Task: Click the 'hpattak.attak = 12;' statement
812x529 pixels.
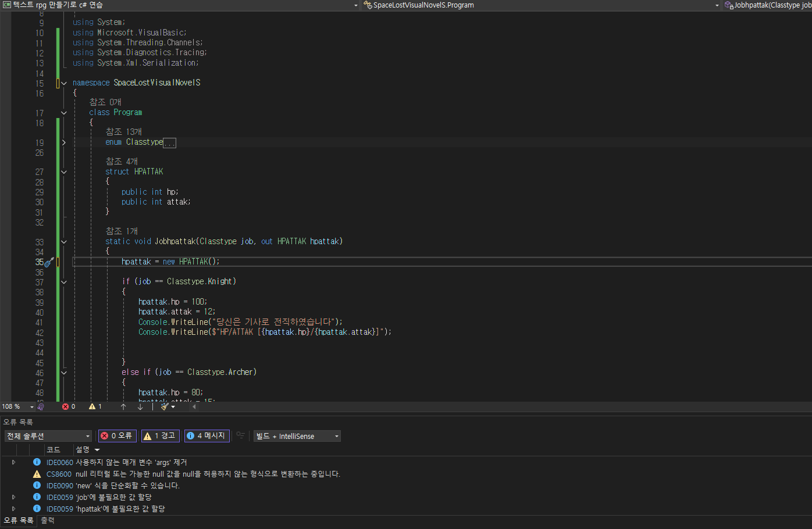Action: pos(177,312)
